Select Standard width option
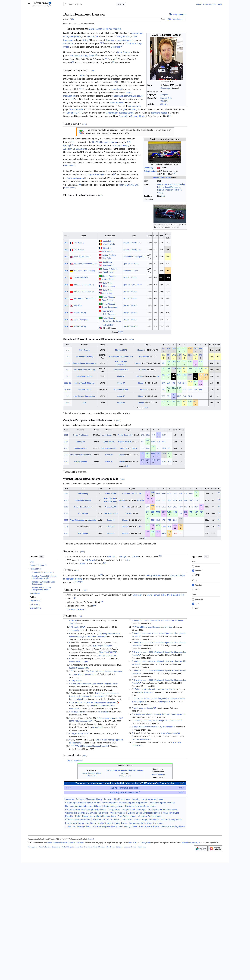This screenshot has height=980, width=250. coord(193,585)
